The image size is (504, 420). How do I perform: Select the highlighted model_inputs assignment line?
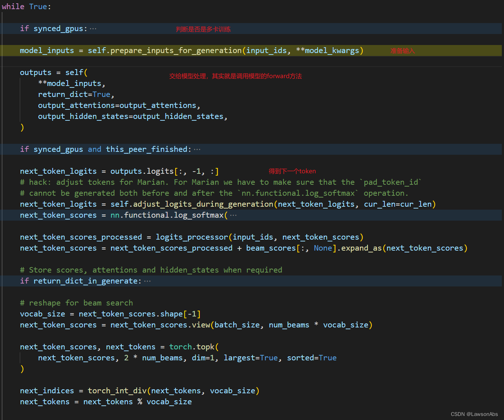[x=252, y=50]
